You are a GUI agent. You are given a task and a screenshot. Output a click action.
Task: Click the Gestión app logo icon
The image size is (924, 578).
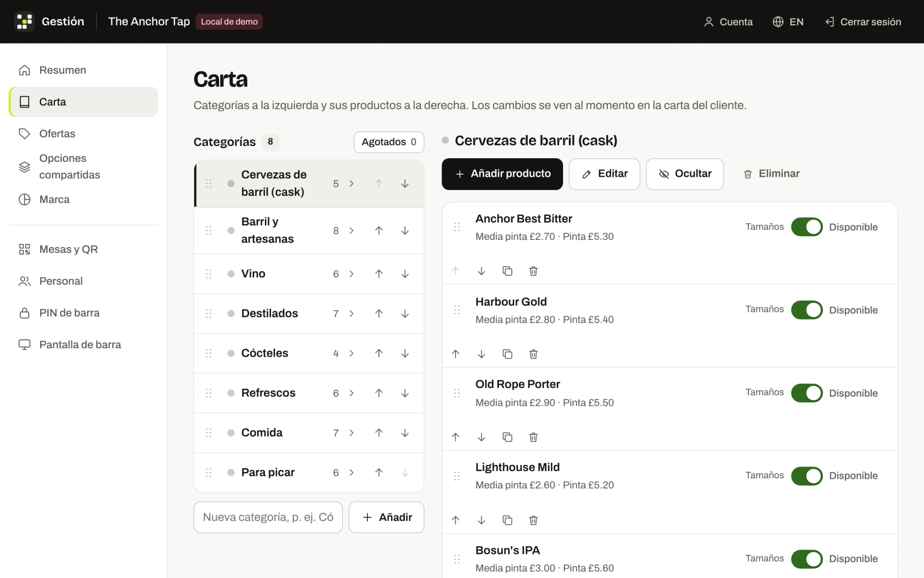24,22
